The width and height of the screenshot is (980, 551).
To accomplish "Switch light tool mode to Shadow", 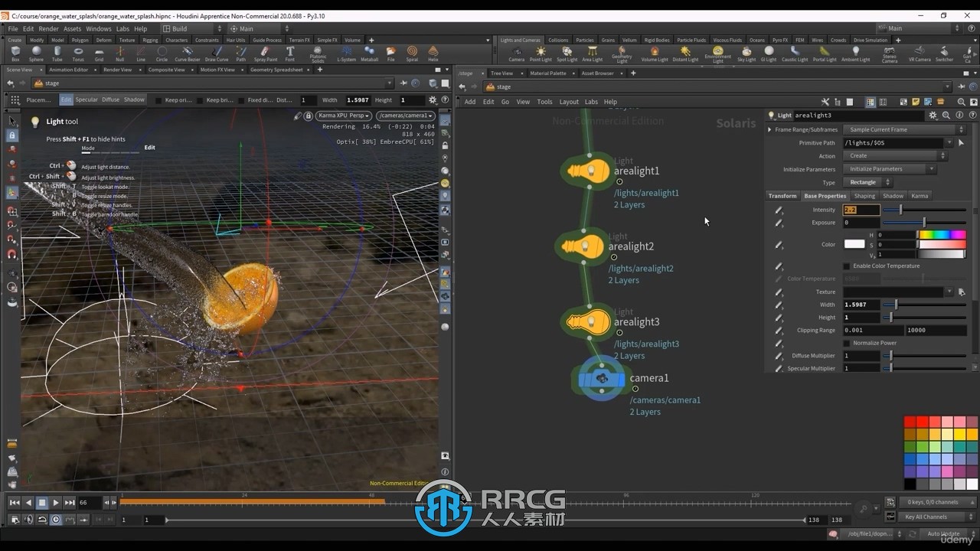I will (x=134, y=99).
